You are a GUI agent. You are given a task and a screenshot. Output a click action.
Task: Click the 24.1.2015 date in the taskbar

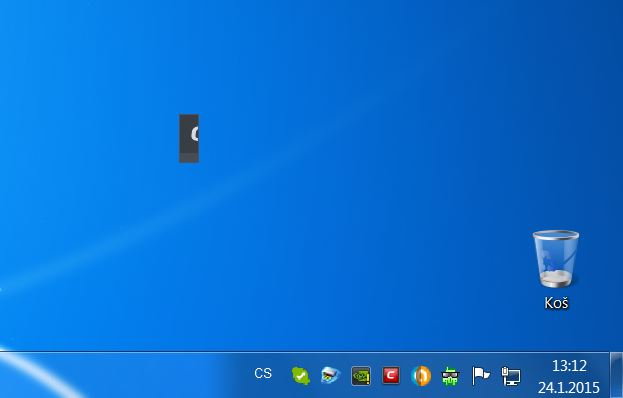569,387
